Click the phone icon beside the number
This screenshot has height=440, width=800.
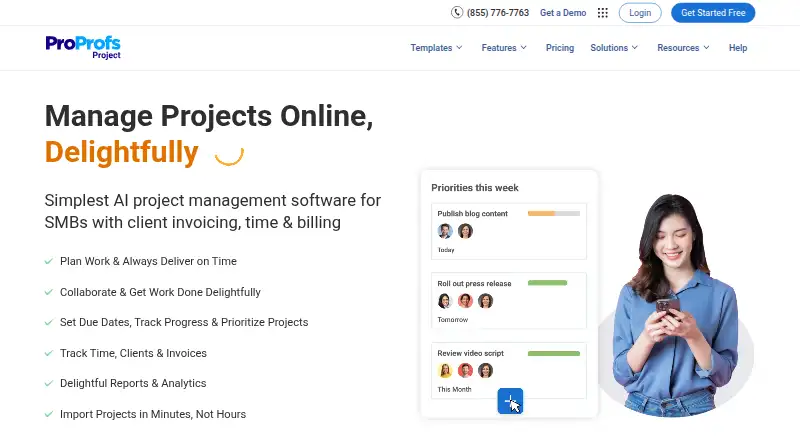457,12
